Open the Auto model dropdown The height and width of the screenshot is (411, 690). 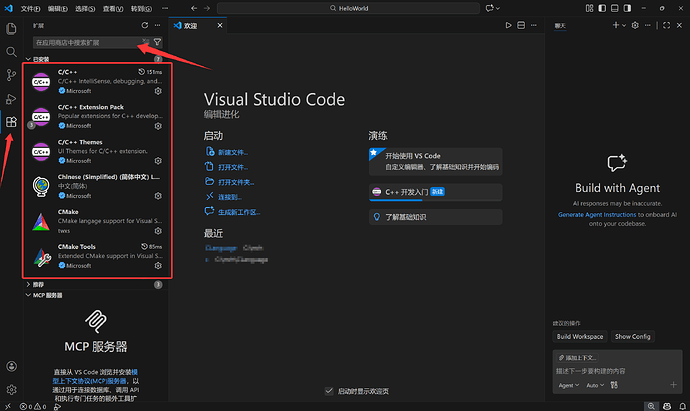point(595,385)
